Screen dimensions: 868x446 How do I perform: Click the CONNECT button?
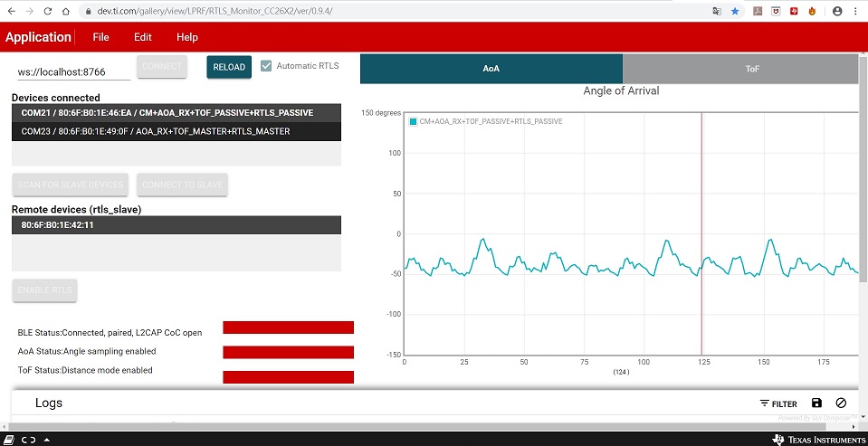click(x=162, y=66)
